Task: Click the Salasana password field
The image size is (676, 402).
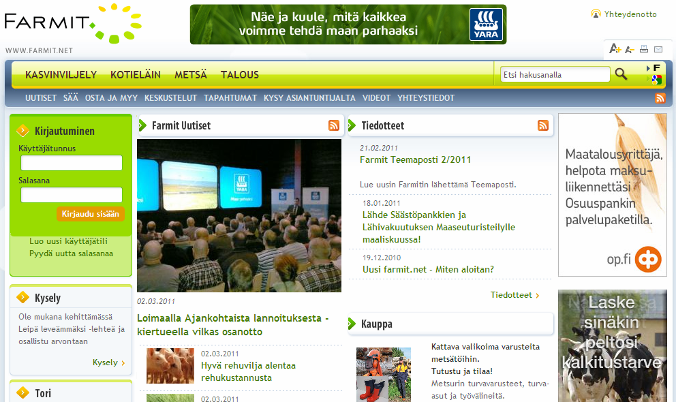Action: click(72, 195)
